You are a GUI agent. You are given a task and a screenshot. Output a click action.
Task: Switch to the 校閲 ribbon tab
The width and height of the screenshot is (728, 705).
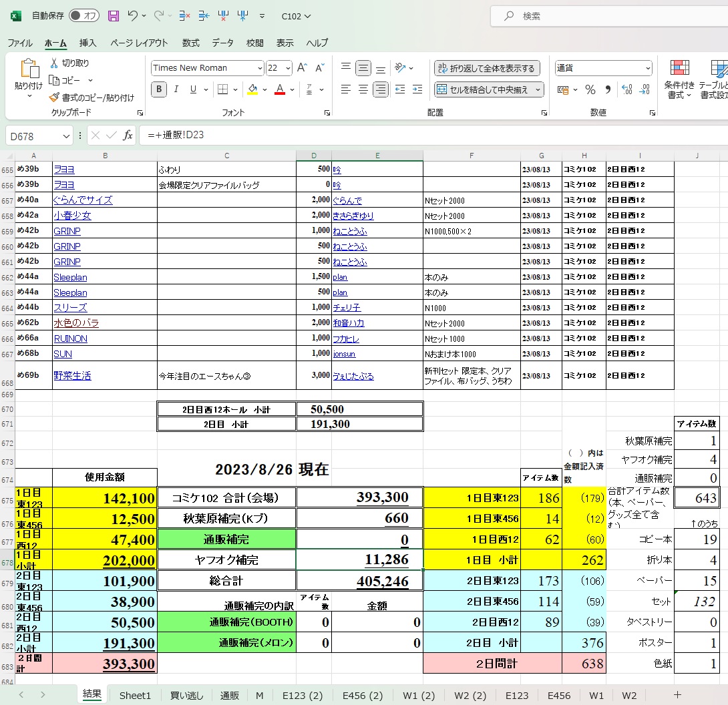coord(255,43)
